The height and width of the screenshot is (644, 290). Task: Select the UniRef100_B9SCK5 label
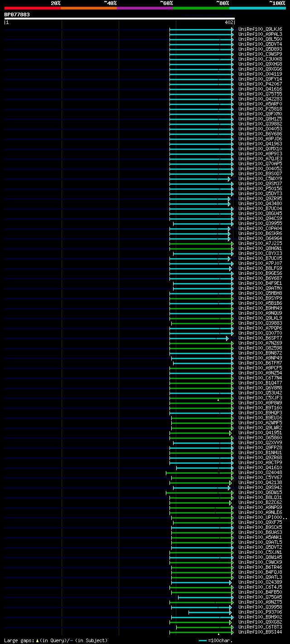point(260,527)
